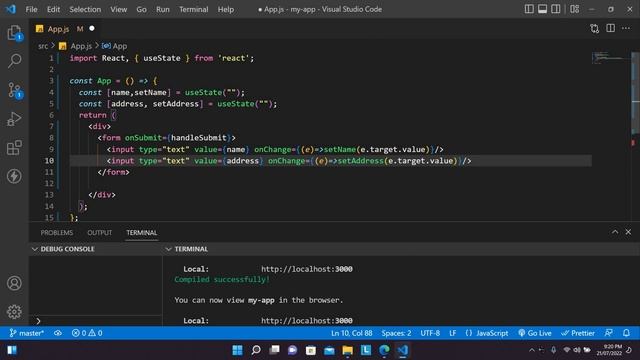This screenshot has width=640, height=360.
Task: Click line number 10 in gutter
Action: tap(49, 161)
